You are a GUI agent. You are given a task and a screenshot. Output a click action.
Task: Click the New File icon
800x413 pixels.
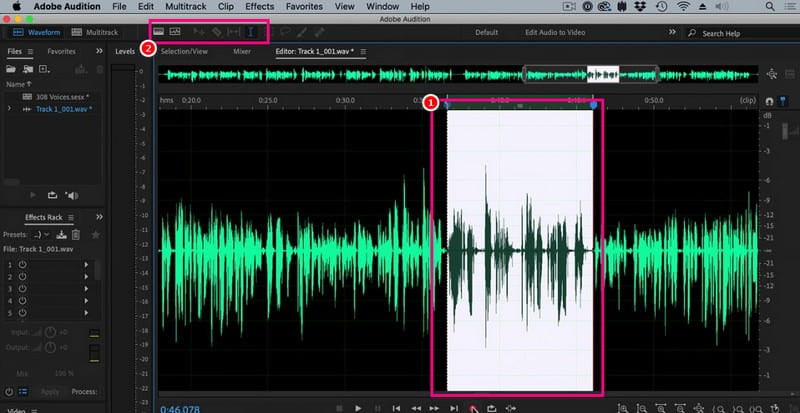point(44,69)
